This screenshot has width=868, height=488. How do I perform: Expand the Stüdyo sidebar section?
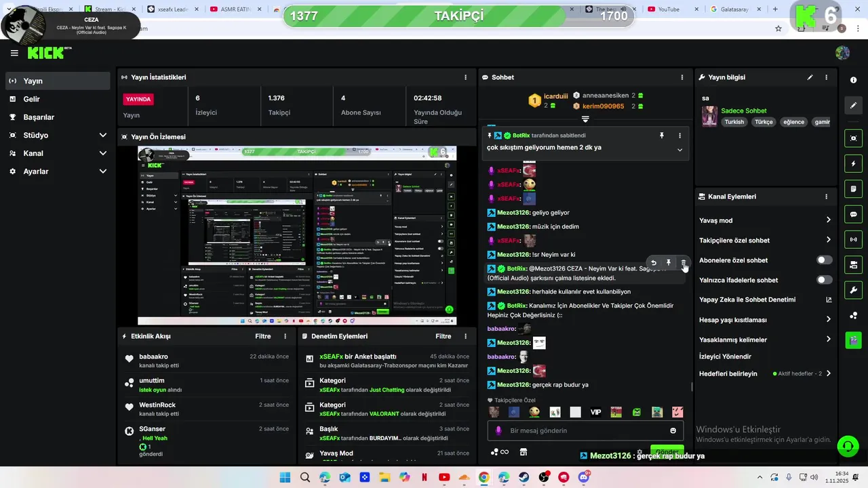(x=58, y=135)
